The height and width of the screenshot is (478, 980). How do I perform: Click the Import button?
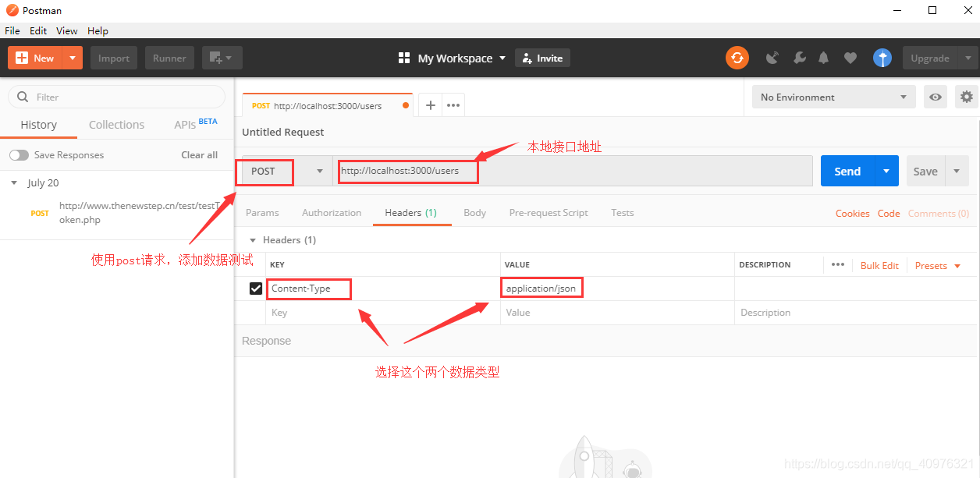[x=114, y=58]
